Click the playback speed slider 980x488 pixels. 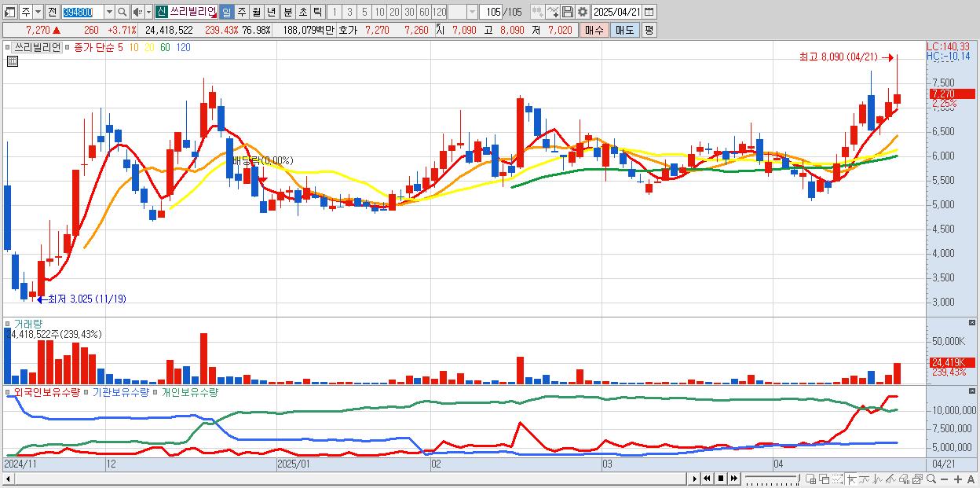click(x=773, y=479)
